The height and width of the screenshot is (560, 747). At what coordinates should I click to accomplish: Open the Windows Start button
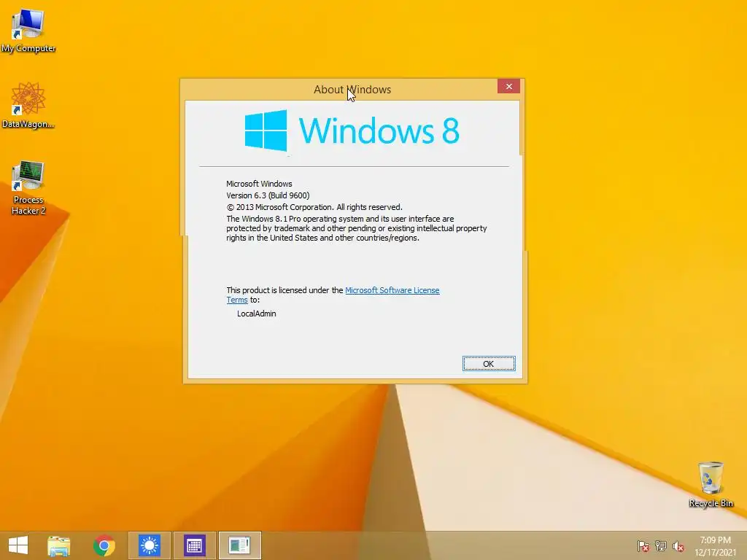point(18,545)
